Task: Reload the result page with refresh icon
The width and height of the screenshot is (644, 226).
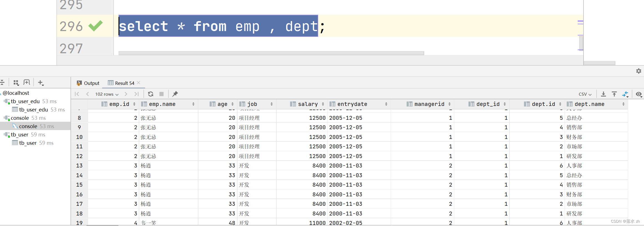Action: (x=151, y=94)
